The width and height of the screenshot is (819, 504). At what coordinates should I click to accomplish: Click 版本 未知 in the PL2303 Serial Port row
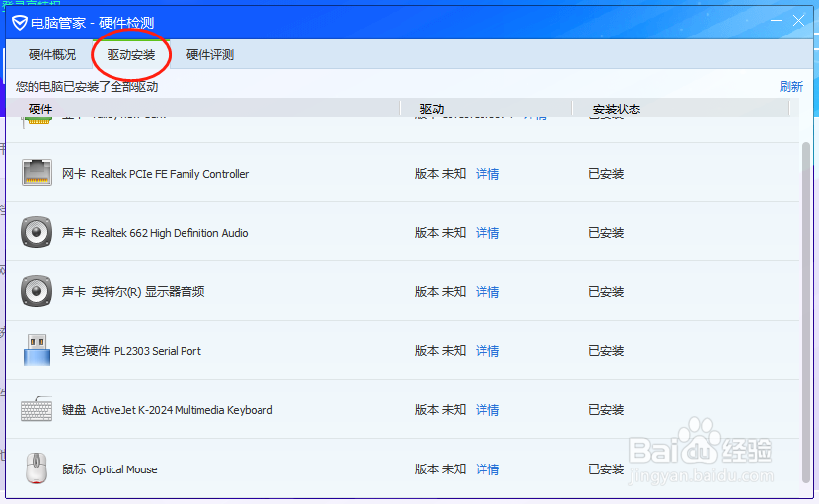click(x=440, y=351)
